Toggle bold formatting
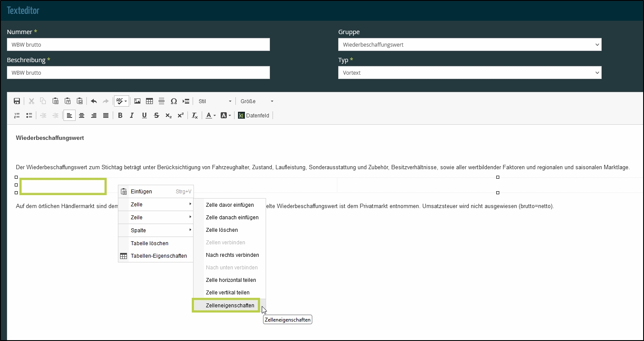Screen dimensions: 644x341 [x=120, y=115]
